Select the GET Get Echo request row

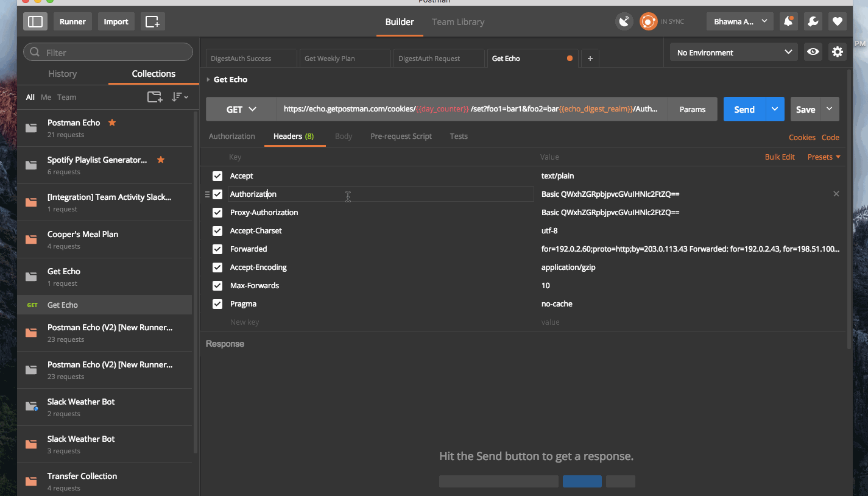click(105, 305)
